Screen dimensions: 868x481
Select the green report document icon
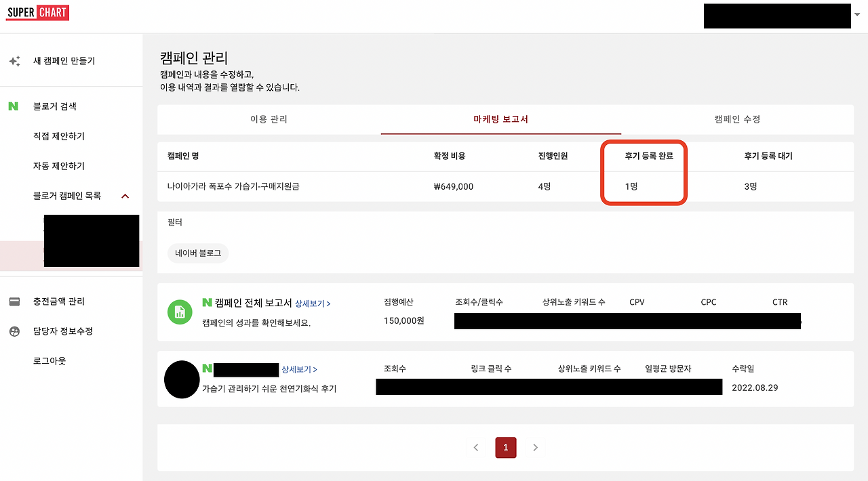180,312
